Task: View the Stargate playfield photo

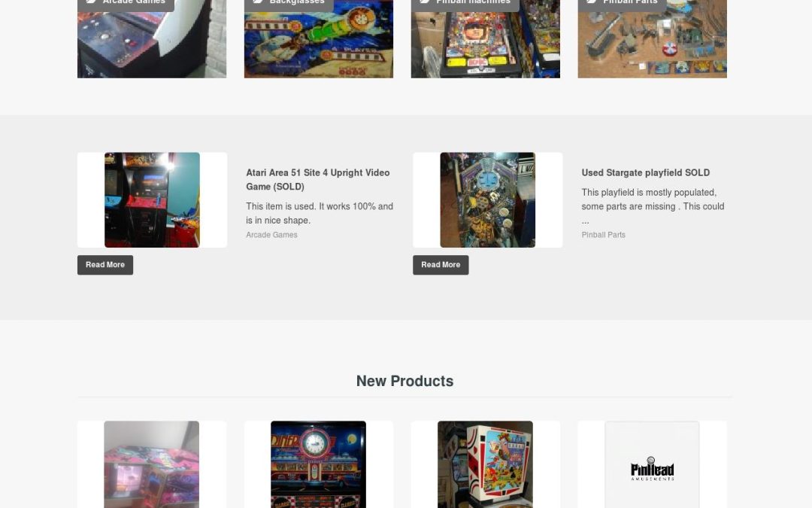Action: (487, 199)
